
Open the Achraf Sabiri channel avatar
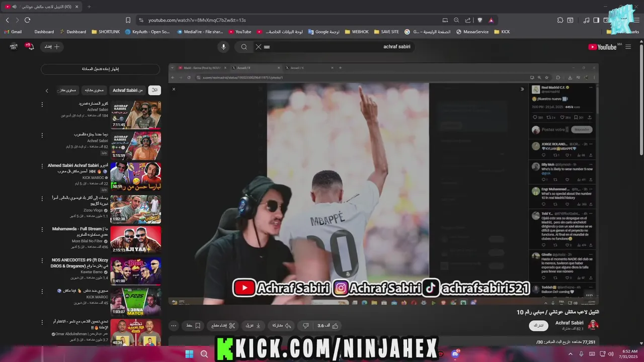[x=593, y=325]
